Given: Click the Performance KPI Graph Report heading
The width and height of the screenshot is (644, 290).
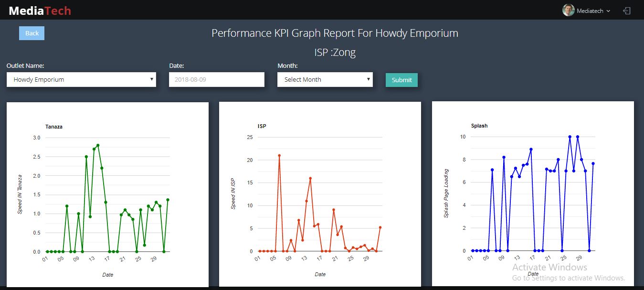Looking at the screenshot, I should 335,33.
